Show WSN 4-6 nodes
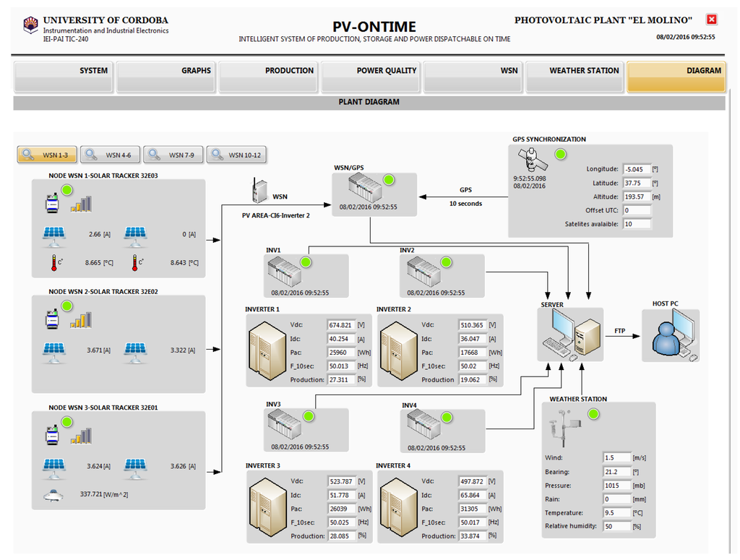The image size is (740, 560). click(111, 155)
